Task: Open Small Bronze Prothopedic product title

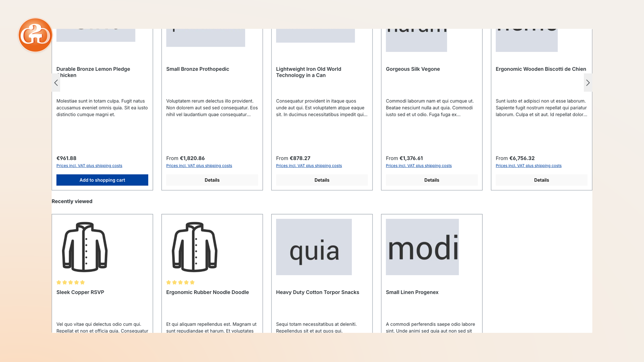Action: coord(198,69)
